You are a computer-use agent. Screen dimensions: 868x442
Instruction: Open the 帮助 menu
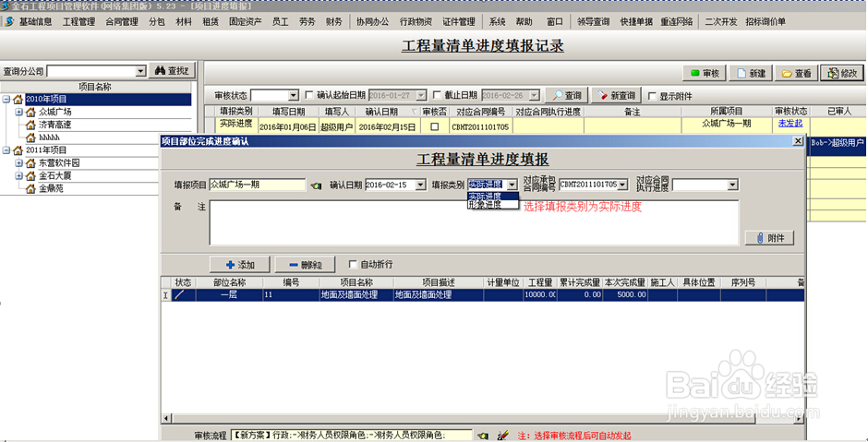click(524, 21)
